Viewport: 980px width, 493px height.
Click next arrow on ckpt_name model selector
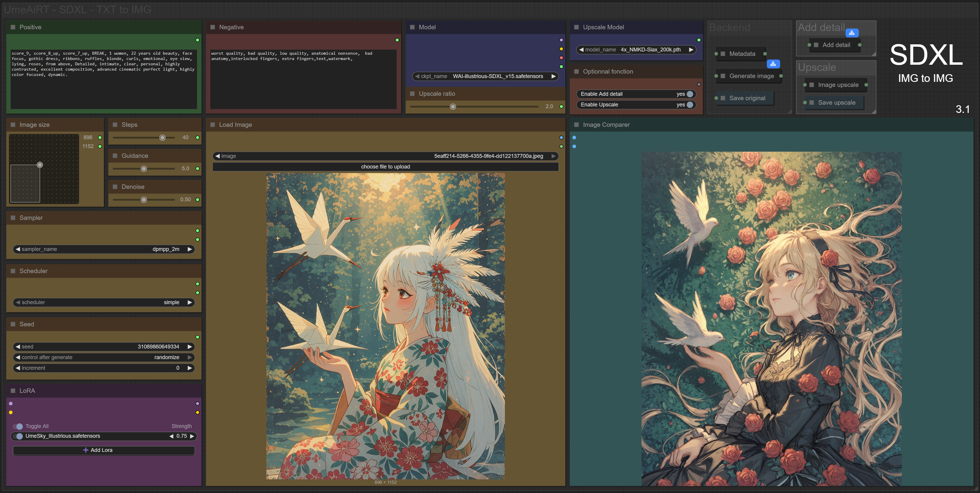(x=553, y=76)
